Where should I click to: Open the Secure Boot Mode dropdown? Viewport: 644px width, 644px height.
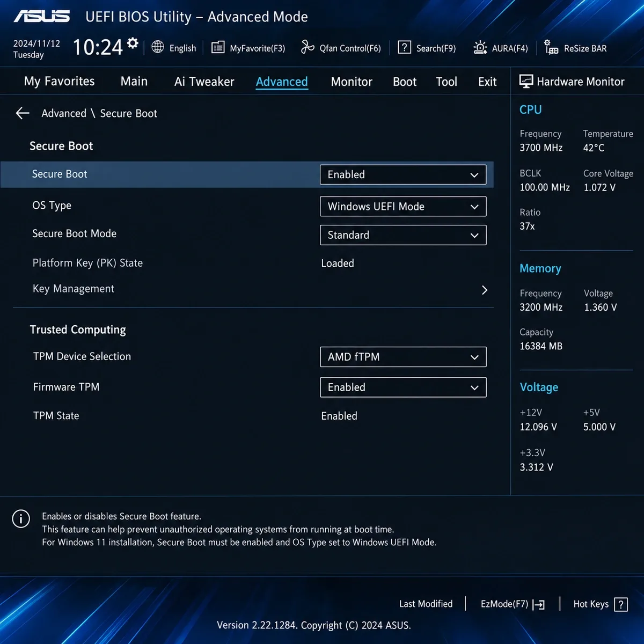pyautogui.click(x=403, y=235)
